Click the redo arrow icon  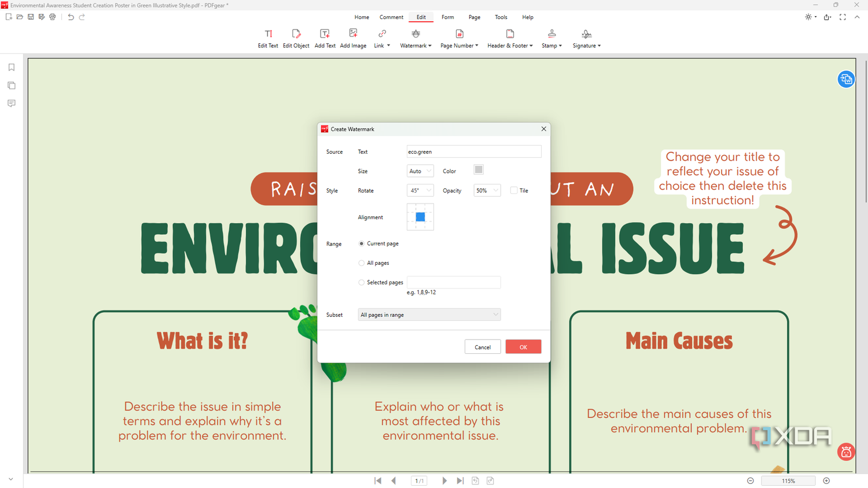[82, 17]
